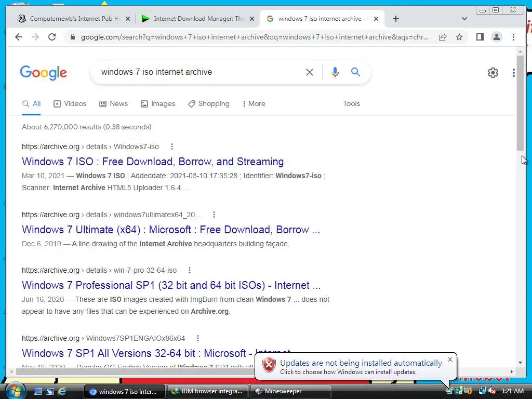Click the Chrome address bar URL

point(255,37)
